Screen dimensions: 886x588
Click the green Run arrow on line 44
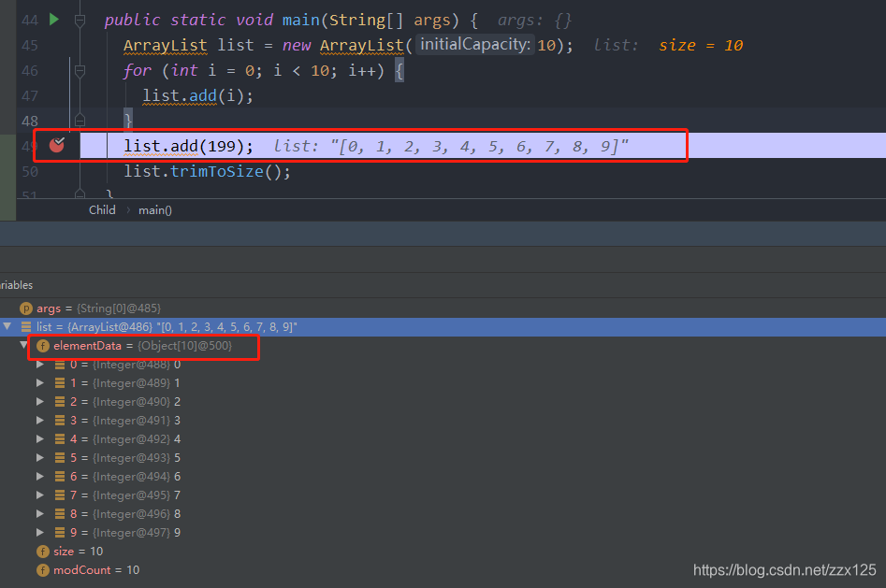(52, 20)
